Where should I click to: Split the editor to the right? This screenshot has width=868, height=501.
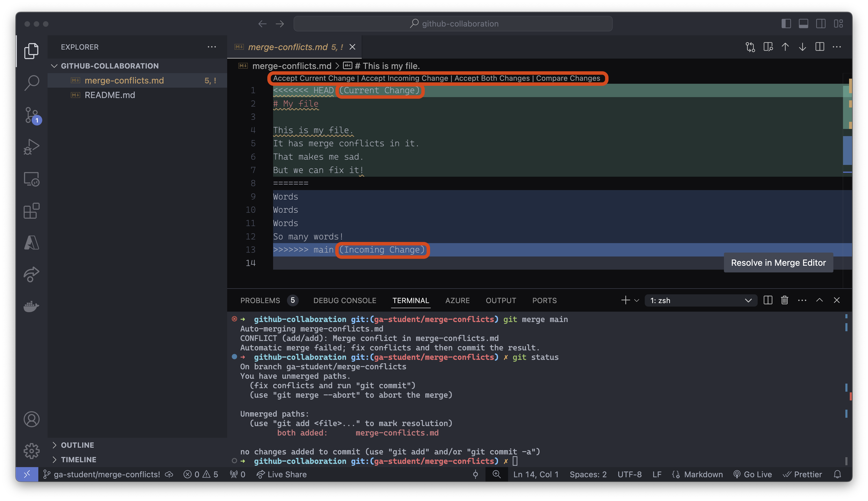[x=820, y=47]
